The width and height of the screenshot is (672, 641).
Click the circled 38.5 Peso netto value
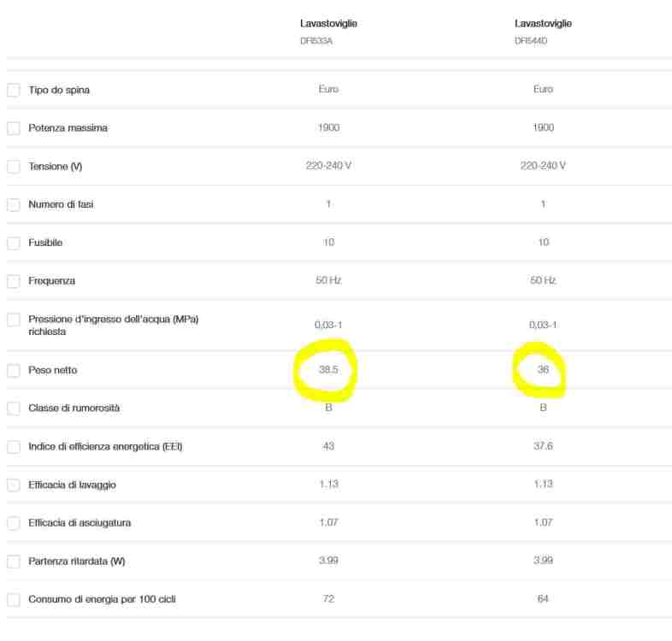328,370
